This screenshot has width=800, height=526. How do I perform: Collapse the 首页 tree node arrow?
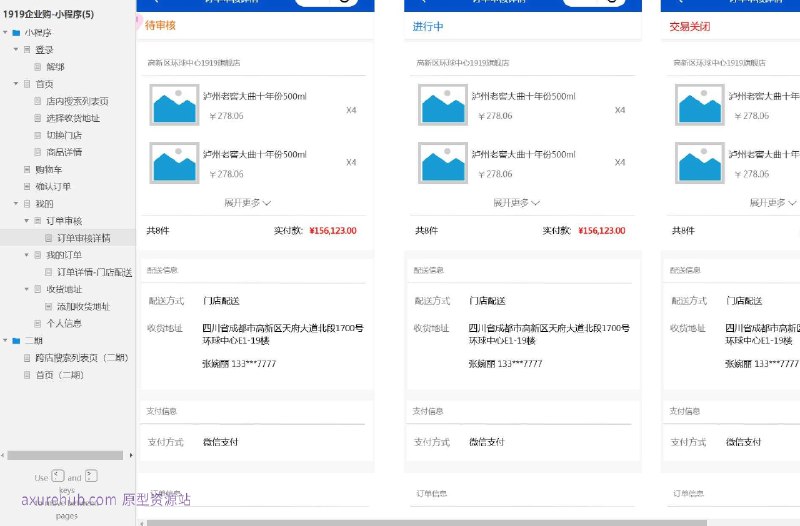point(16,84)
